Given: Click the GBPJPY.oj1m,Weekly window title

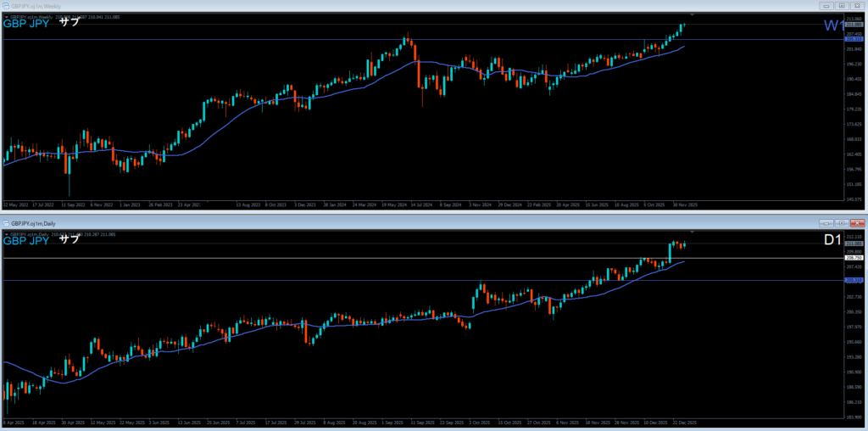Looking at the screenshot, I should (36, 6).
